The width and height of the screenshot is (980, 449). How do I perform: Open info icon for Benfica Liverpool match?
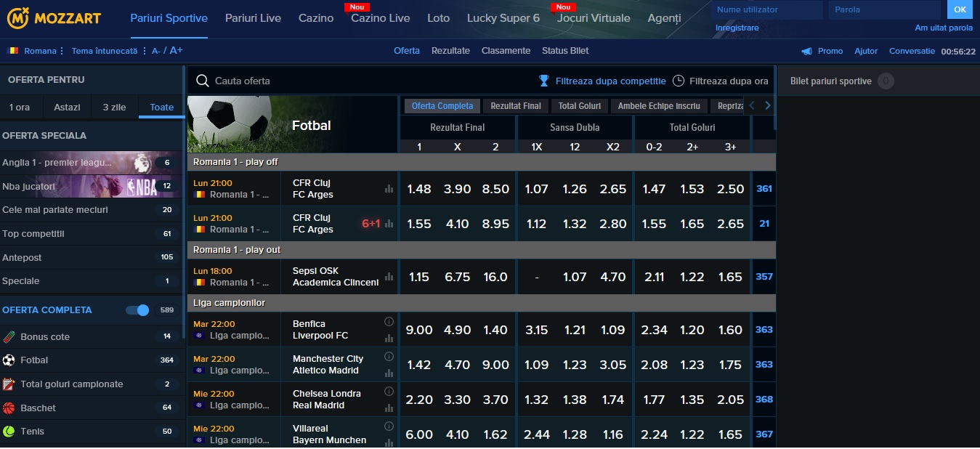pos(389,321)
